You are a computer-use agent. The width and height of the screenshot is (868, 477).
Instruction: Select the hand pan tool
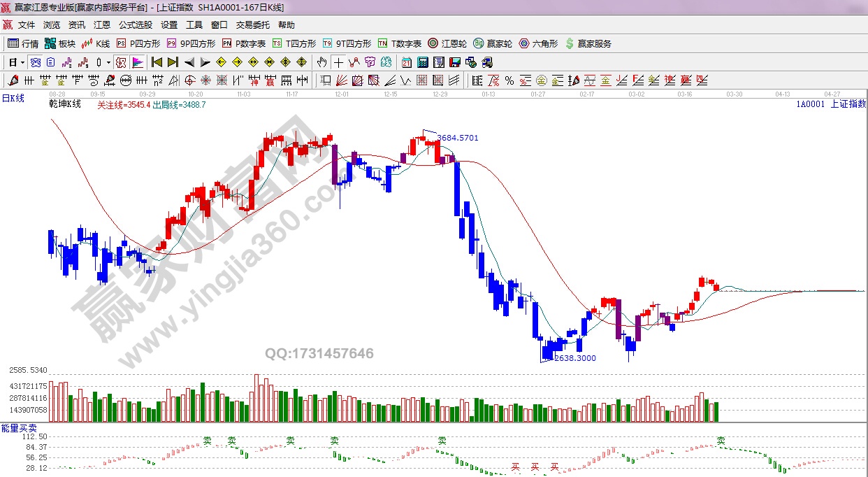[x=321, y=62]
